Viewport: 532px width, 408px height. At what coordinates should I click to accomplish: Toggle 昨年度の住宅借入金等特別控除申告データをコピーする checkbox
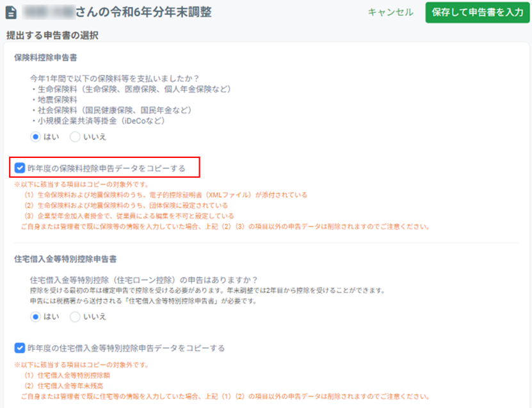(x=20, y=348)
